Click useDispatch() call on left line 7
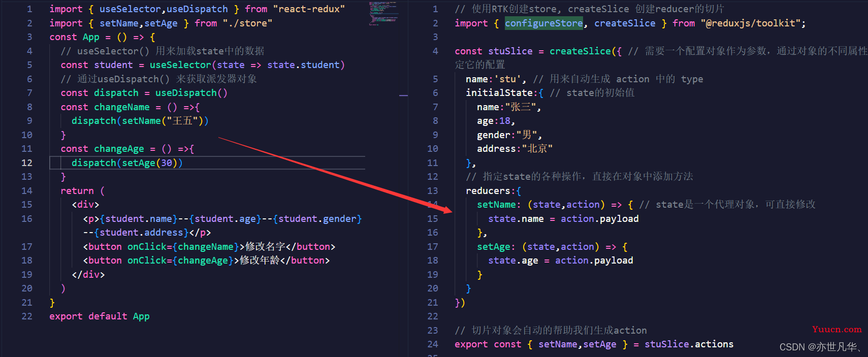Screen dimensions: 868x357 point(191,93)
